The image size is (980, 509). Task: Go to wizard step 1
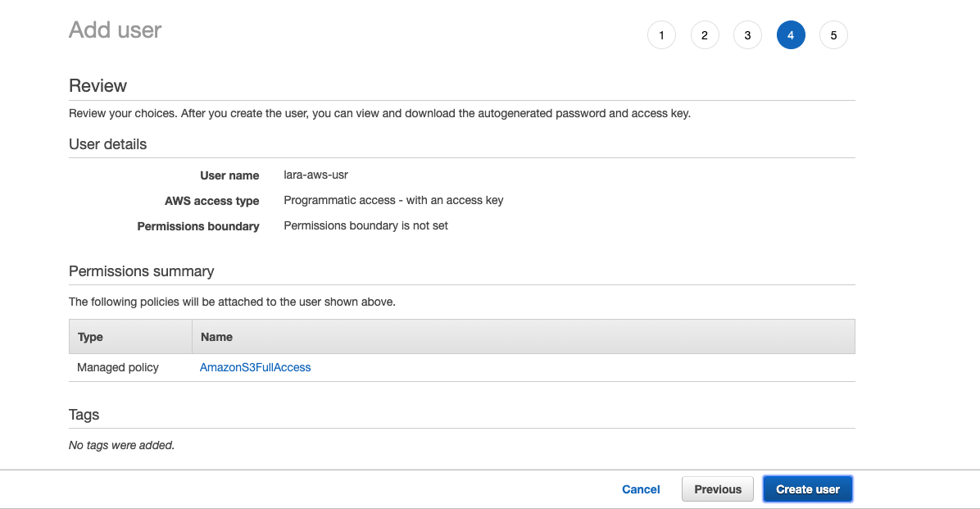coord(661,35)
